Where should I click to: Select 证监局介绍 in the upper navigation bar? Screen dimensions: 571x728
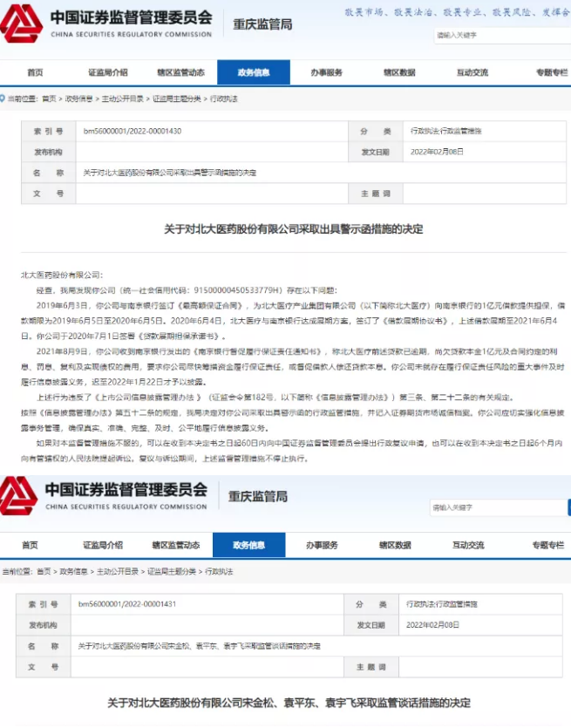tap(107, 72)
